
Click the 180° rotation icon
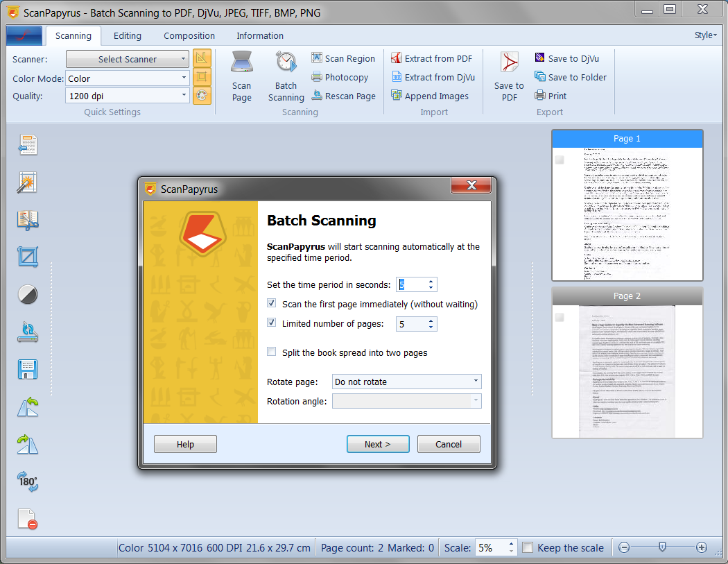28,481
